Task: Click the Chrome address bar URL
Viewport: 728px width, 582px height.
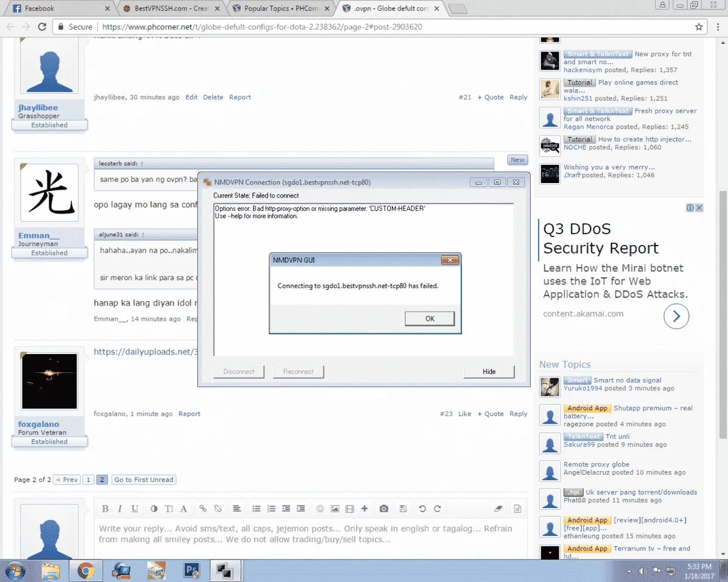Action: pos(262,27)
